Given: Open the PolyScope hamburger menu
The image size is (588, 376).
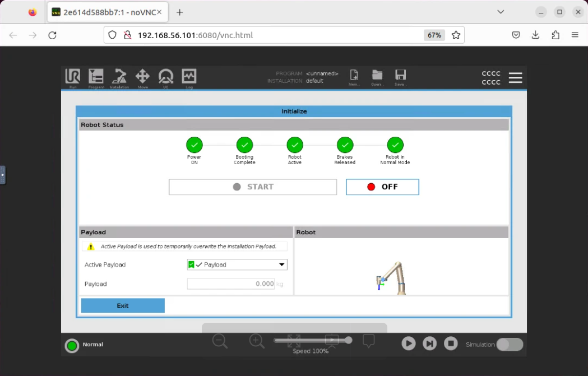Looking at the screenshot, I should (x=515, y=77).
